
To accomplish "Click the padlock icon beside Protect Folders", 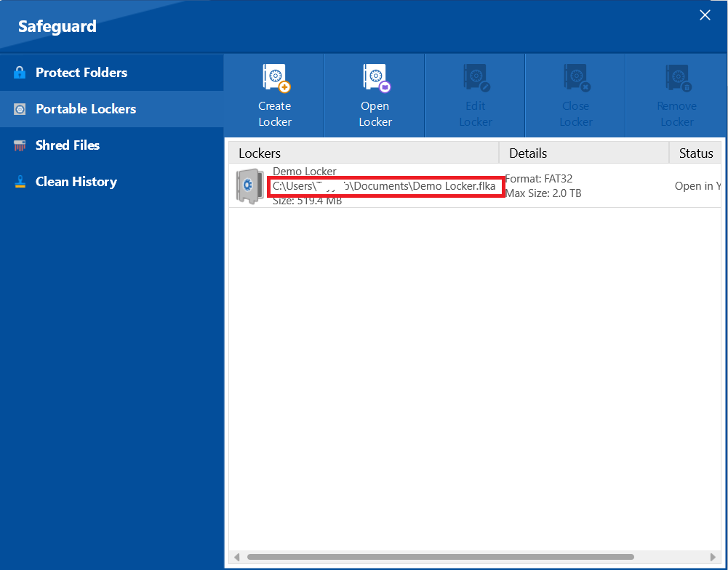I will 20,73.
